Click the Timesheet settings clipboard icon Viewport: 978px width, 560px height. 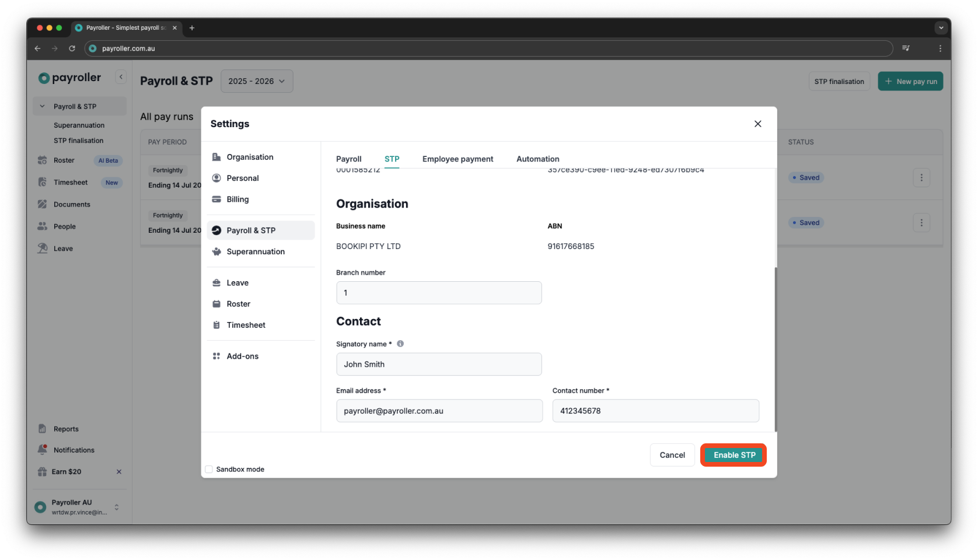216,325
